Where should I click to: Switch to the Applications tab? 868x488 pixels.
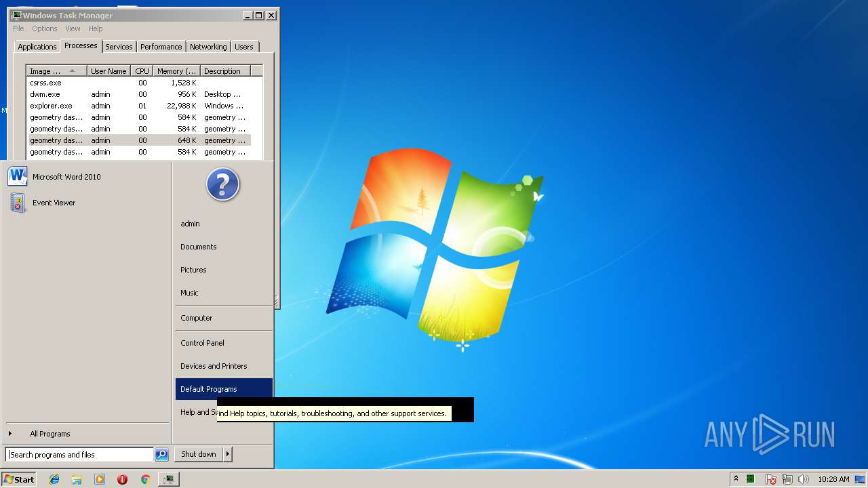click(x=37, y=47)
